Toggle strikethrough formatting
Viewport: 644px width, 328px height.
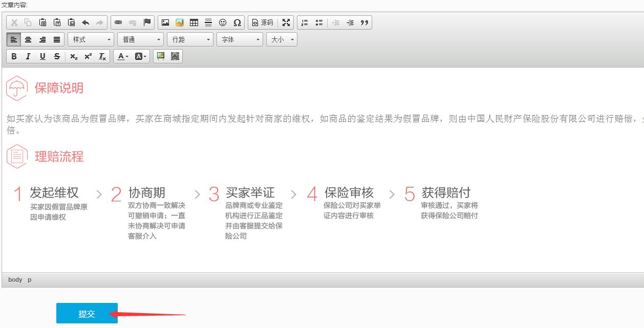57,56
